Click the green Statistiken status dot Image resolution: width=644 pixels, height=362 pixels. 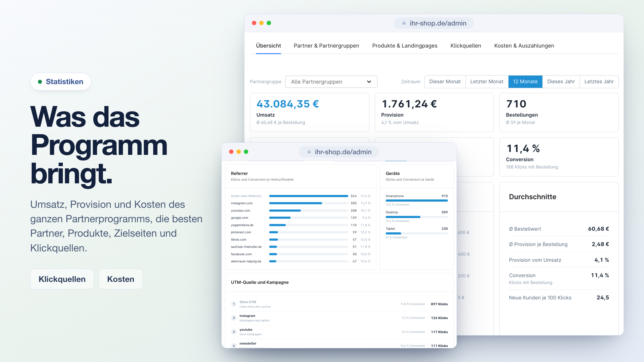pyautogui.click(x=40, y=82)
